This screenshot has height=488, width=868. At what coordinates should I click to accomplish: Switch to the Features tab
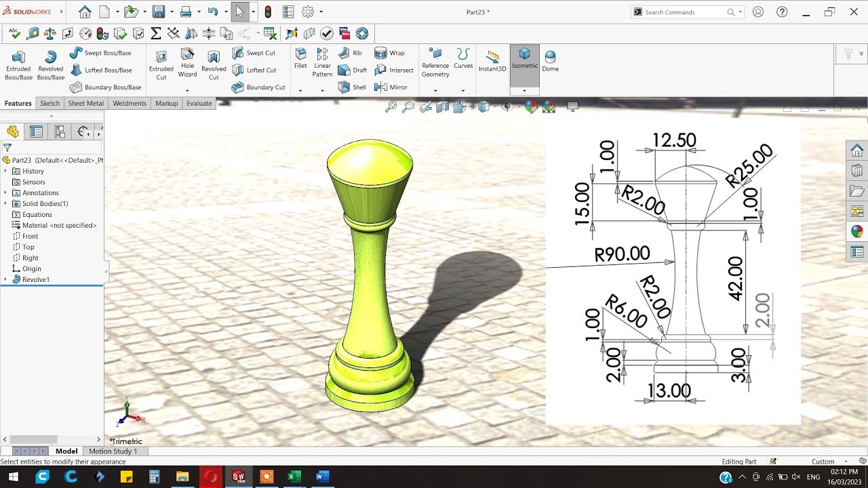coord(18,103)
